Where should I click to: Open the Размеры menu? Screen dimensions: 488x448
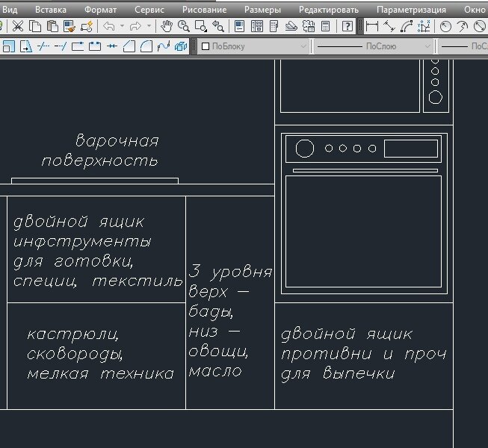coord(262,10)
